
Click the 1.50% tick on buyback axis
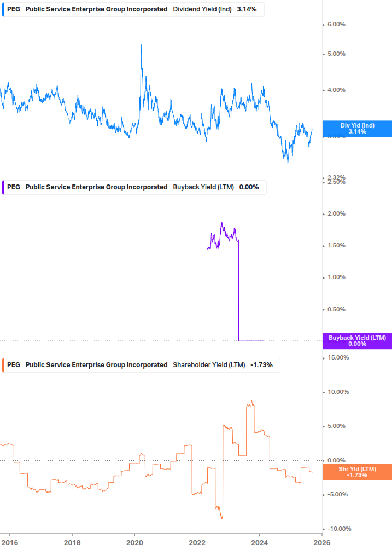click(336, 246)
